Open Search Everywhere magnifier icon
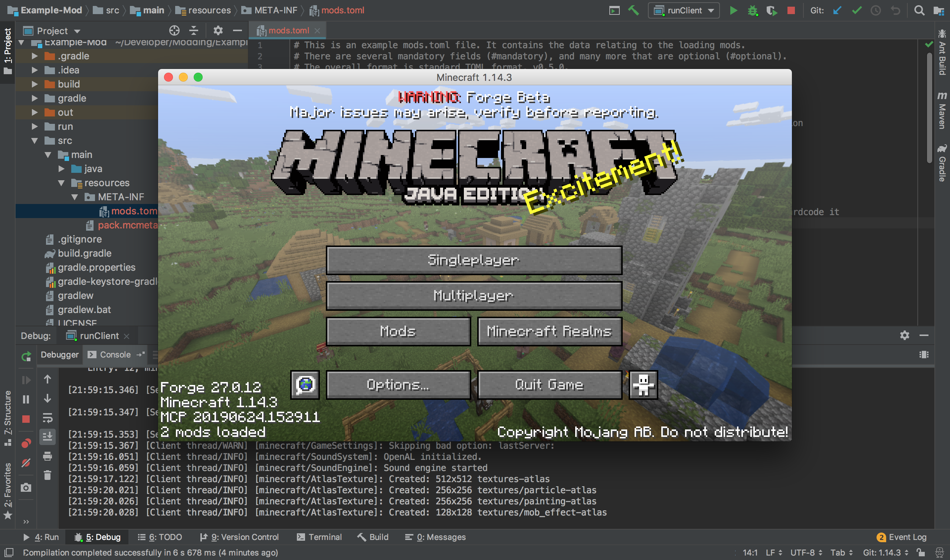Image resolution: width=950 pixels, height=560 pixels. click(919, 10)
